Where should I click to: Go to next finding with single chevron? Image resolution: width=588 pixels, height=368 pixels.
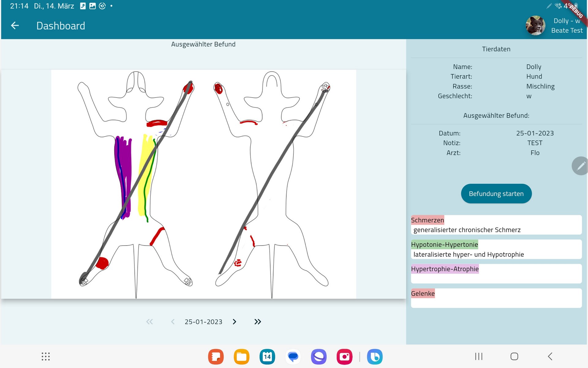click(x=235, y=322)
